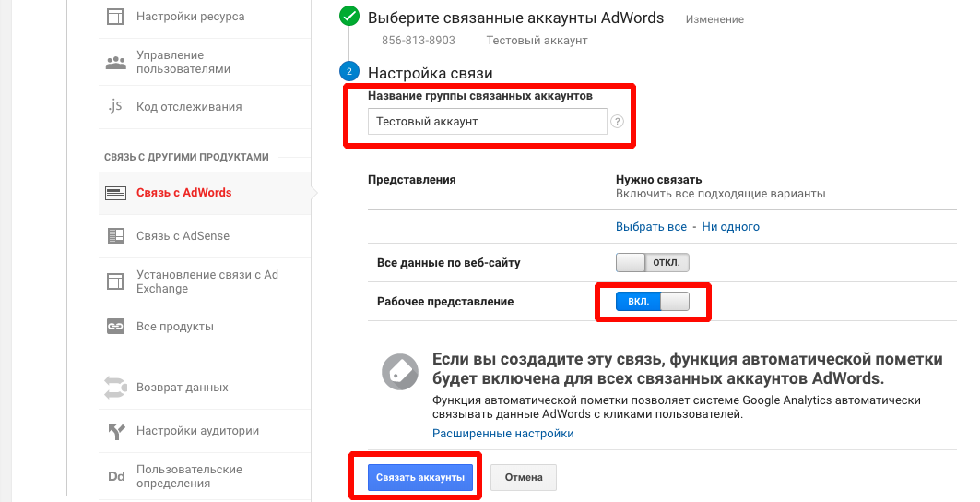Click the linked account group name field

pyautogui.click(x=487, y=122)
